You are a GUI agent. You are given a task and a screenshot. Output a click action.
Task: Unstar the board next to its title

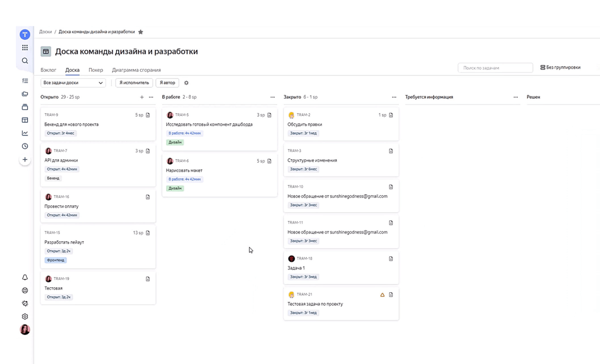pos(140,32)
